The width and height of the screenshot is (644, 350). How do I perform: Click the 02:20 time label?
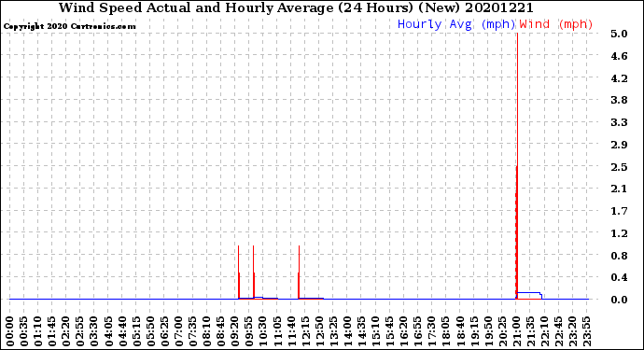pyautogui.click(x=66, y=331)
